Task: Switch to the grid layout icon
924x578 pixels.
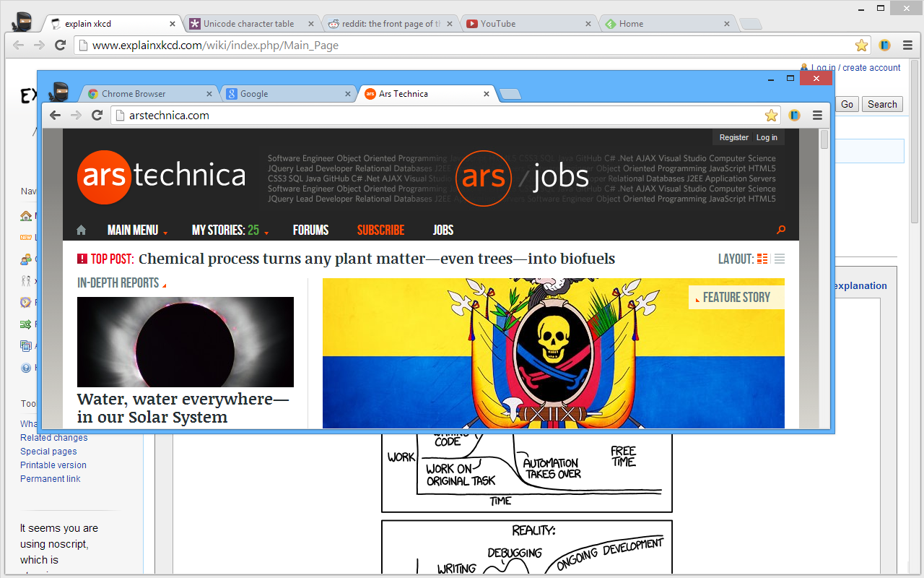Action: 762,259
